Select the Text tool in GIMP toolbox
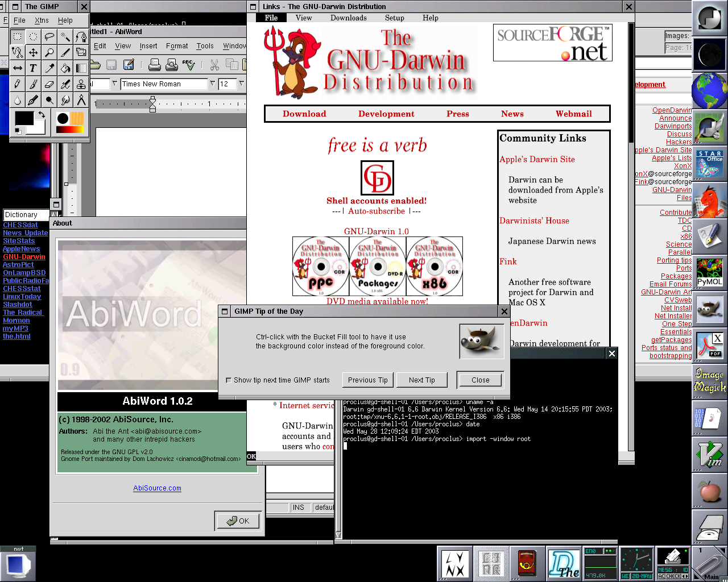Screen dimensions: 728x582 pyautogui.click(x=34, y=69)
